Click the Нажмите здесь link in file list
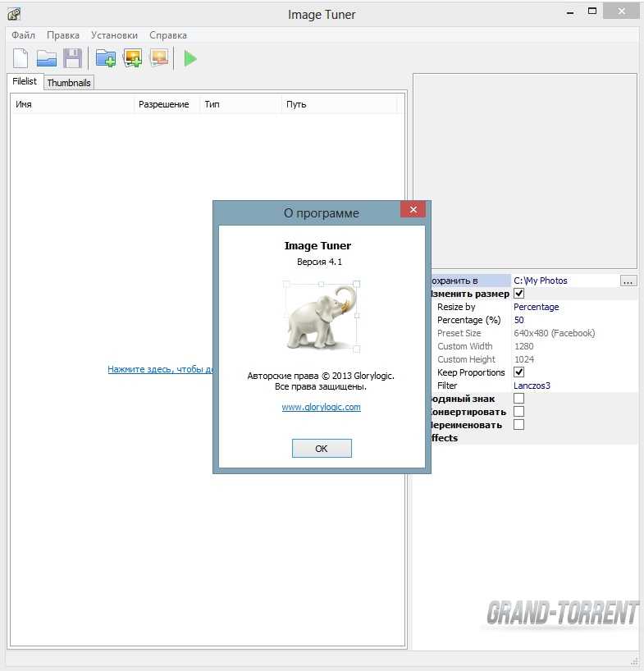Viewport: 644px width, 671px height. (x=161, y=369)
